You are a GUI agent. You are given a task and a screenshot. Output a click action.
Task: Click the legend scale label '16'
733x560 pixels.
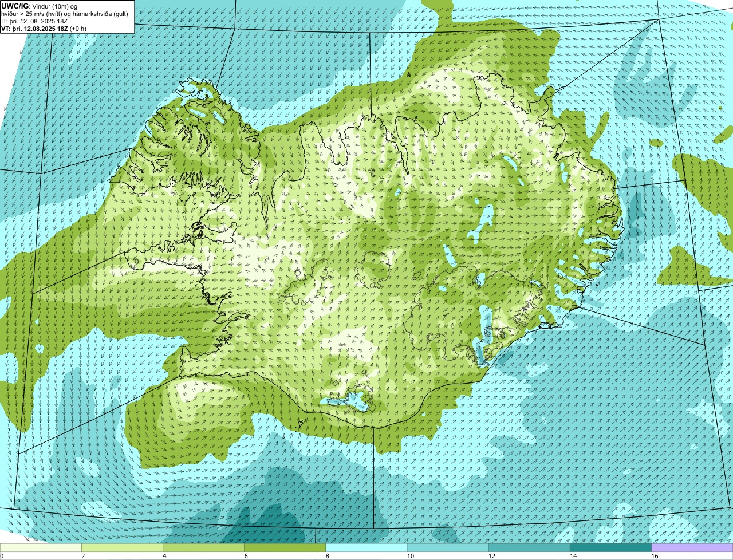point(655,556)
